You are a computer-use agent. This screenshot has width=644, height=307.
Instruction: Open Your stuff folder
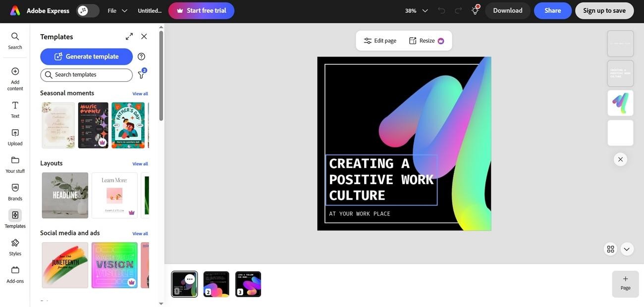[15, 165]
